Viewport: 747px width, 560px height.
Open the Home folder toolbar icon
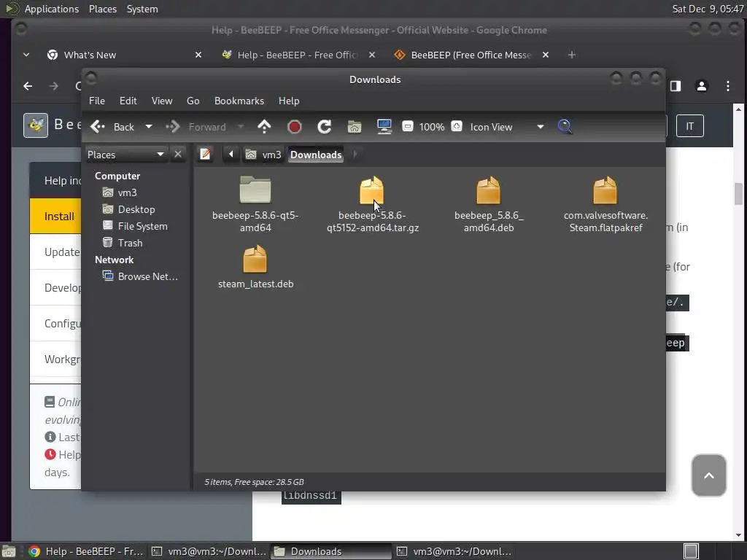point(354,127)
